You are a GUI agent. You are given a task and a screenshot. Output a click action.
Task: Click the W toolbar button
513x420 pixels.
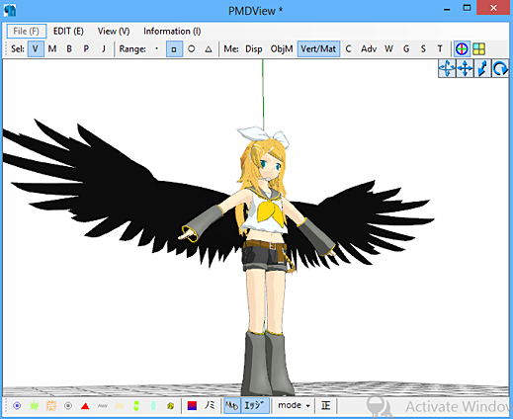coord(388,49)
